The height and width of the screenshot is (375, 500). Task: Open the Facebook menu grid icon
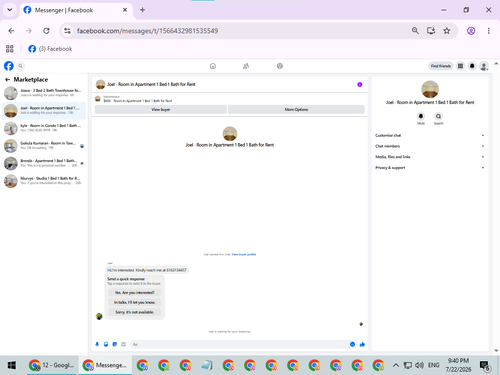pos(460,66)
